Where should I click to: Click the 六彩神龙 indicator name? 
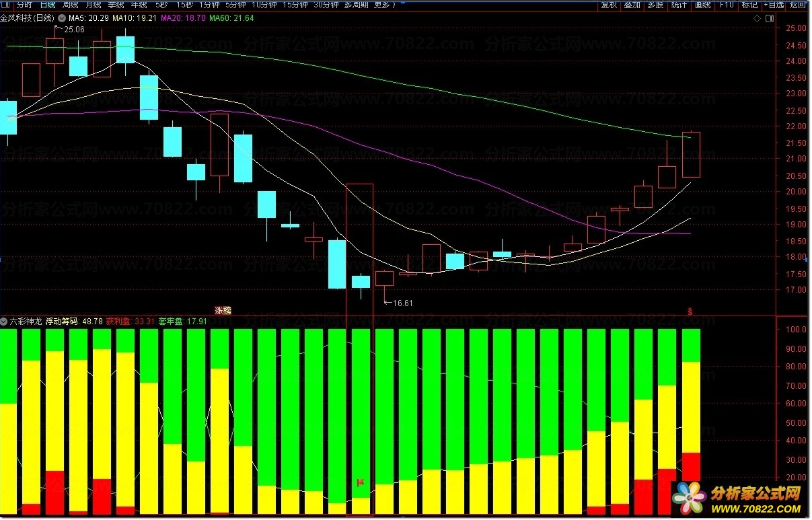point(26,322)
